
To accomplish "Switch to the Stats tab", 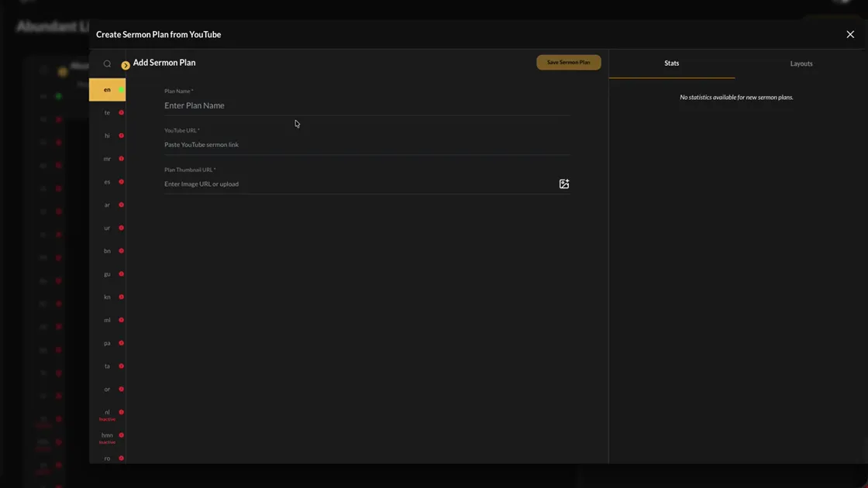I will (671, 63).
